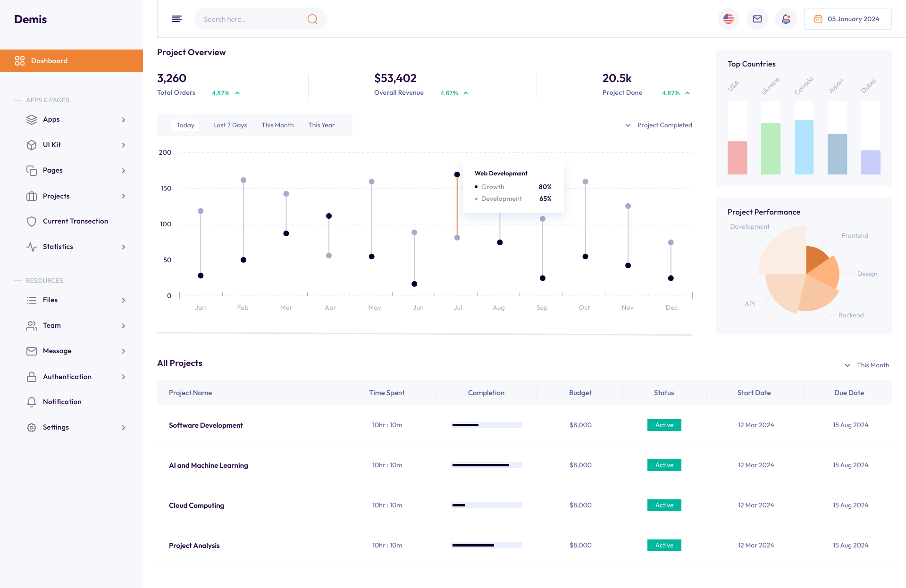906x588 pixels.
Task: Collapse the Total Orders 4.87% indicator
Action: 238,93
